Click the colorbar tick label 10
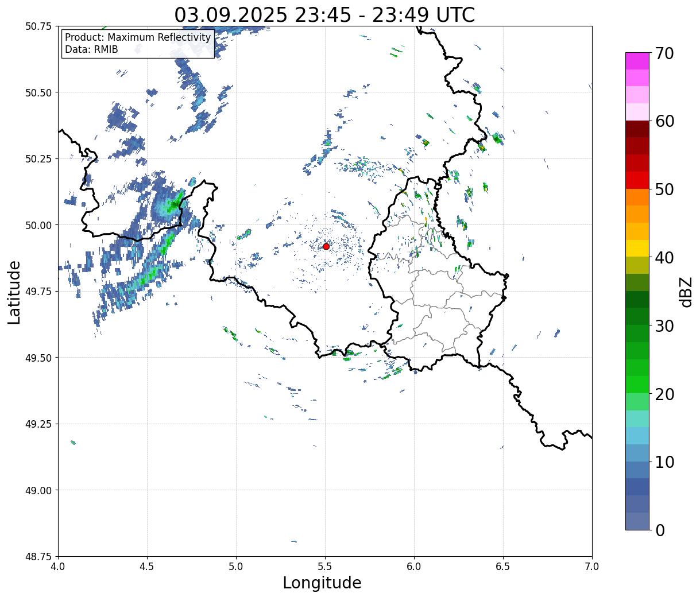This screenshot has width=700, height=597. pyautogui.click(x=664, y=462)
